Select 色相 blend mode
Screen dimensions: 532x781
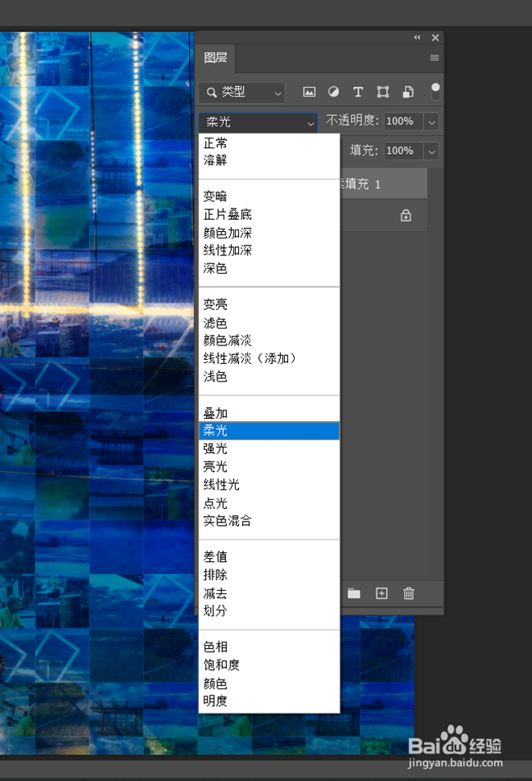(x=270, y=647)
